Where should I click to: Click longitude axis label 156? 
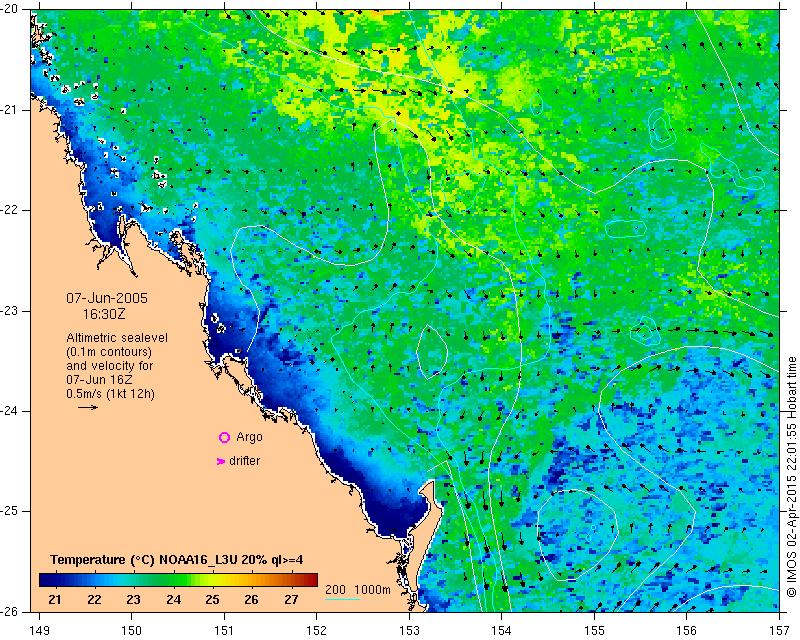687,630
